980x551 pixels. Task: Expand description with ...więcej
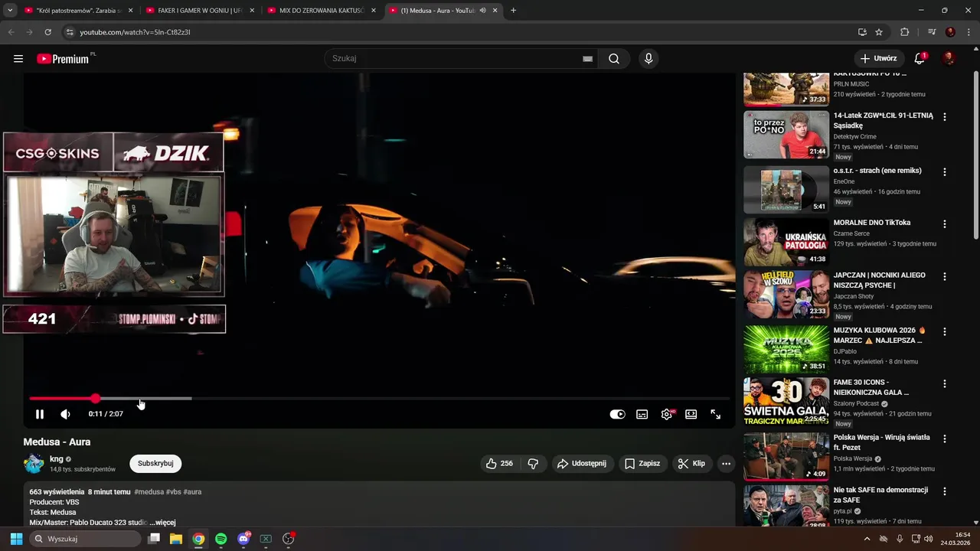click(x=162, y=523)
